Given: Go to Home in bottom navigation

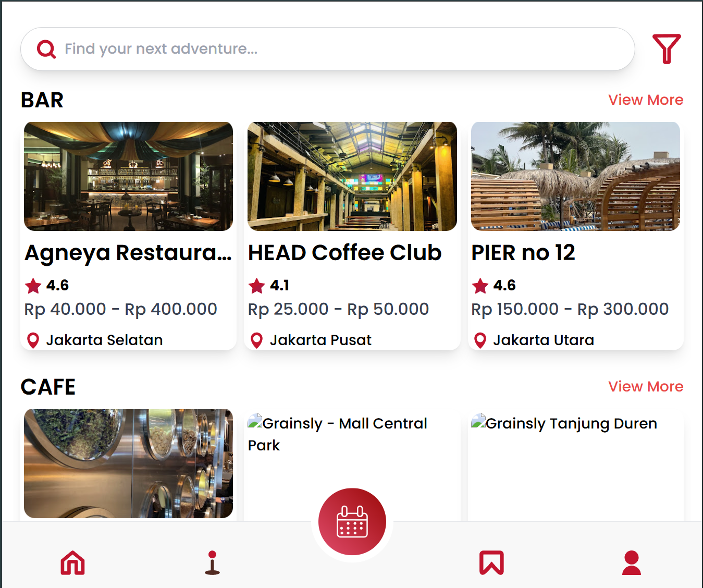Looking at the screenshot, I should pos(72,563).
